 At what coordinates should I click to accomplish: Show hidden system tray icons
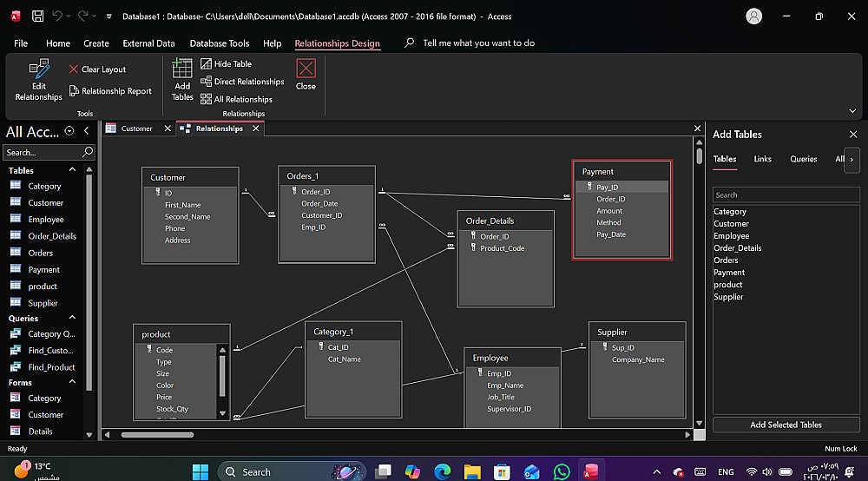pos(656,472)
